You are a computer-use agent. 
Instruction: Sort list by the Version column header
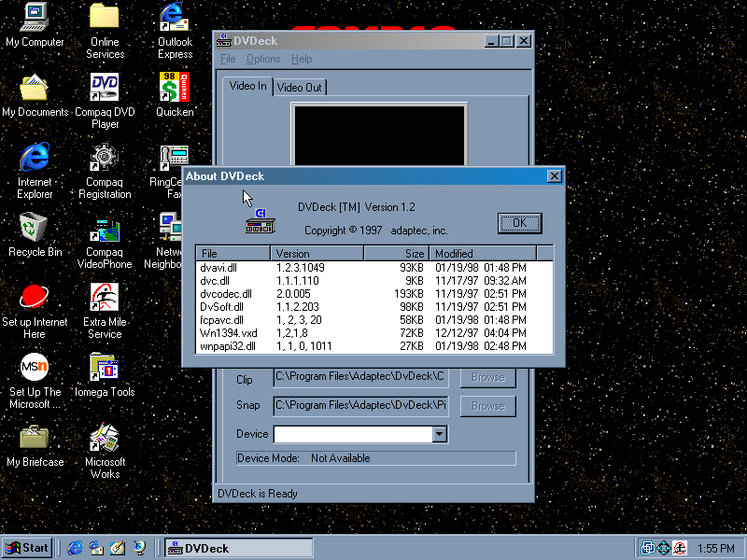tap(317, 253)
